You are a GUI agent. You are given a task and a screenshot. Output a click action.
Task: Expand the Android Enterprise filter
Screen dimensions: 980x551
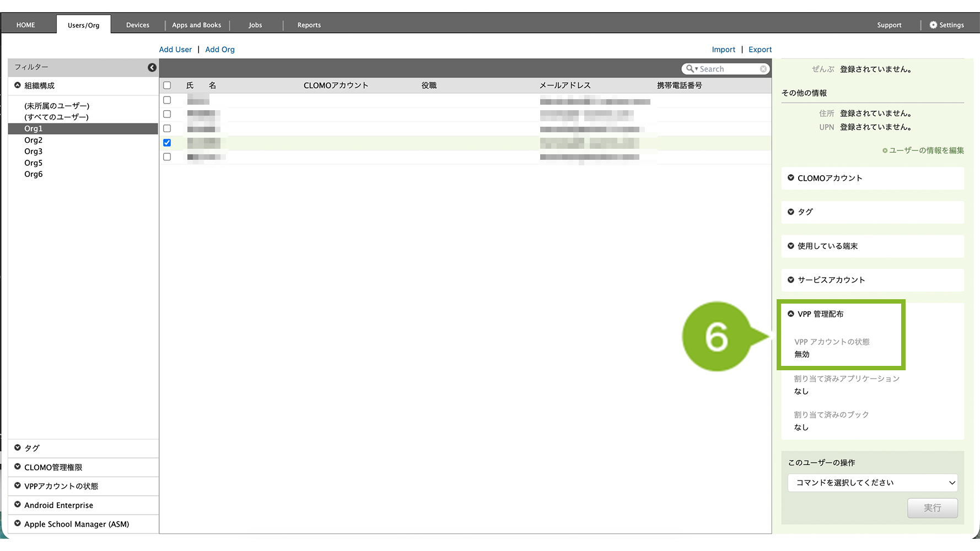pyautogui.click(x=18, y=505)
